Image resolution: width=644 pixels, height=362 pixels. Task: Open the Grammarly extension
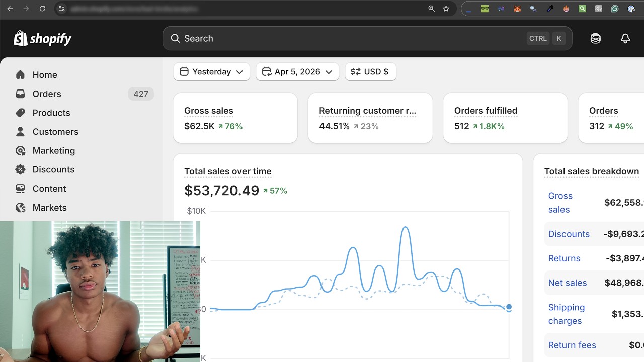coord(615,9)
